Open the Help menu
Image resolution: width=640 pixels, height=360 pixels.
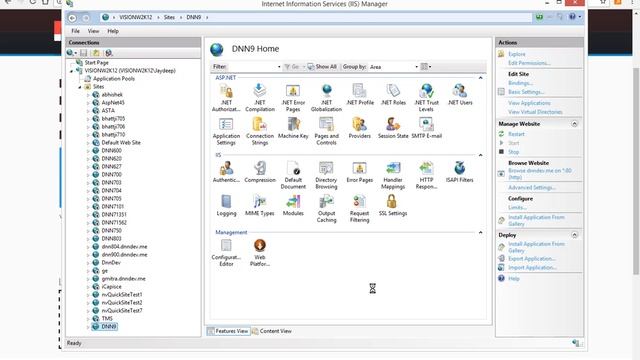[x=113, y=31]
